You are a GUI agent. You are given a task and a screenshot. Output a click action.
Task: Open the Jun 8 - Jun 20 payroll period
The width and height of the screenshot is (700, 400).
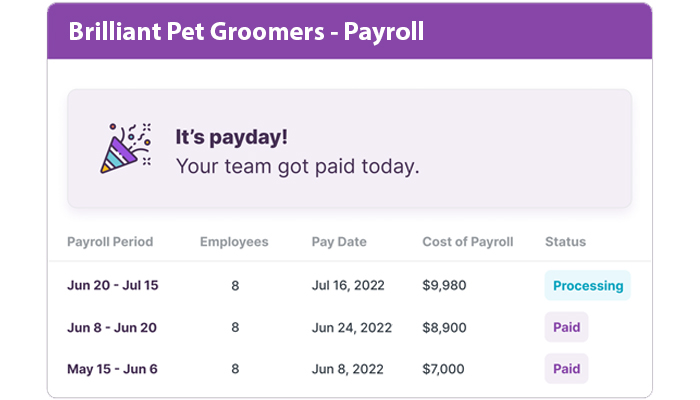point(112,327)
